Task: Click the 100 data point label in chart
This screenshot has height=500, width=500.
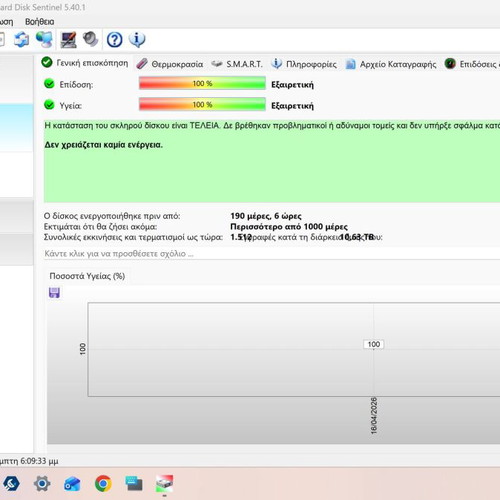Action: (x=374, y=344)
